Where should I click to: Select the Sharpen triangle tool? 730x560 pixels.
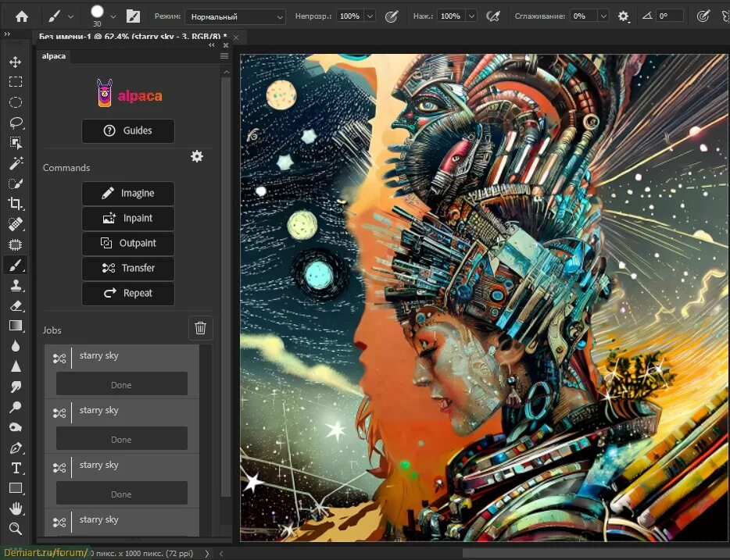(x=16, y=366)
